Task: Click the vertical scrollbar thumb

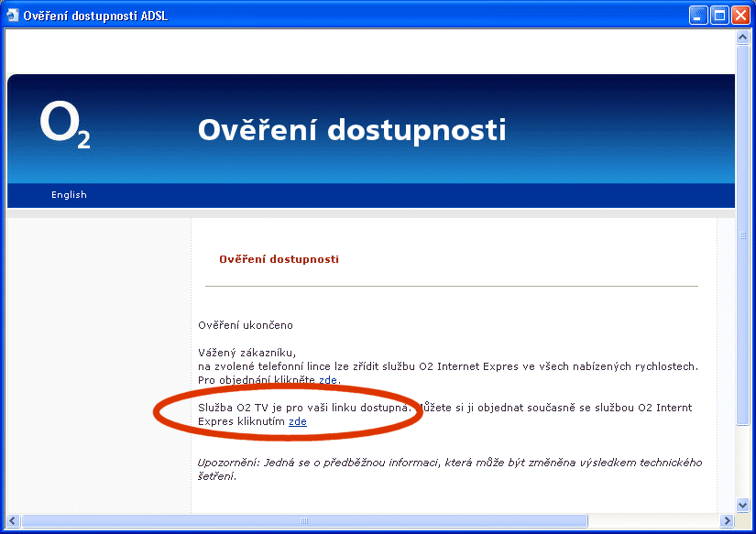Action: 743,234
